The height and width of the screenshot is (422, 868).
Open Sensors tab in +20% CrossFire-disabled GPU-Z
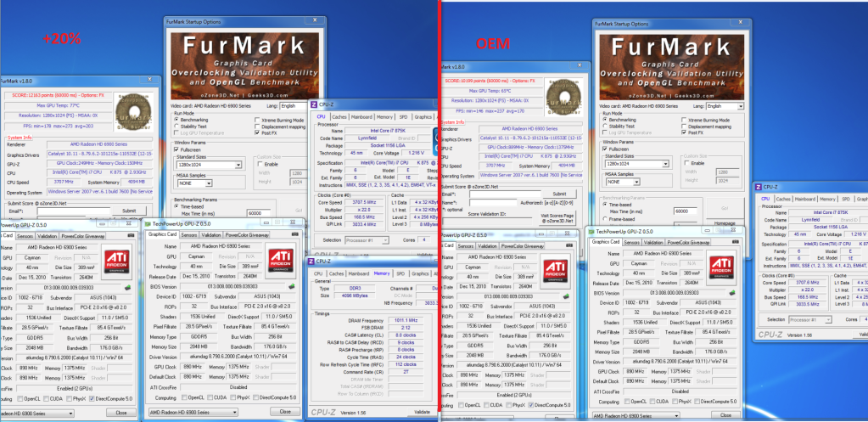coord(188,235)
